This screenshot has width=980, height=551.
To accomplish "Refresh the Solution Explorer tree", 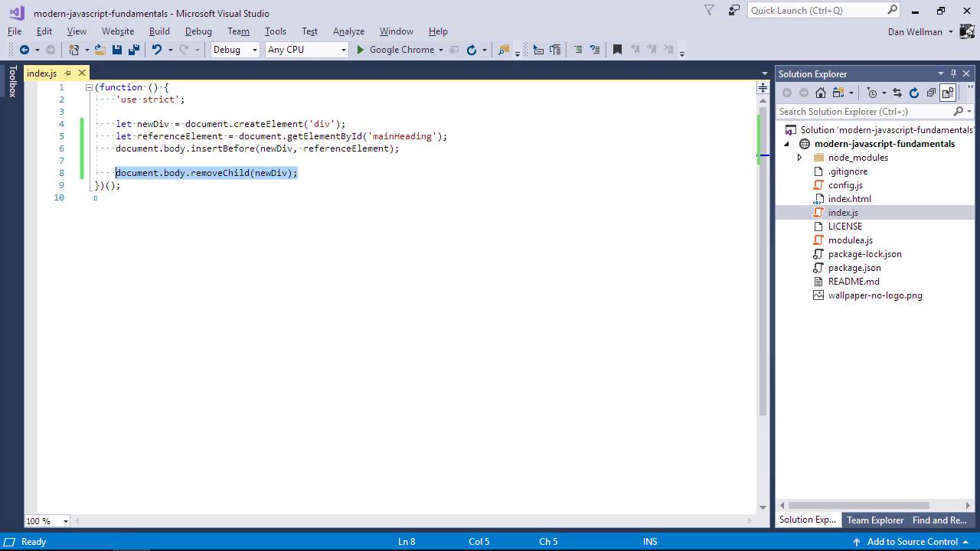I will (x=914, y=93).
